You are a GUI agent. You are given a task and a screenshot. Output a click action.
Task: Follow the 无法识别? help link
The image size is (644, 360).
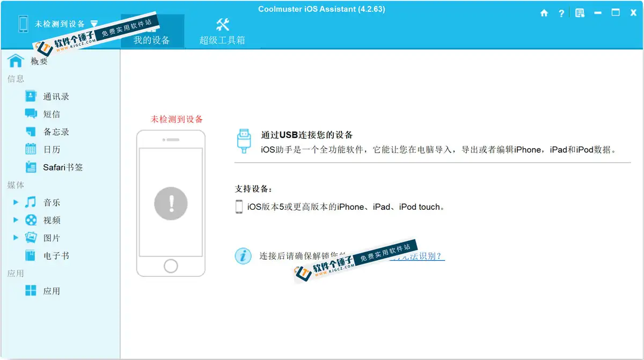point(417,256)
